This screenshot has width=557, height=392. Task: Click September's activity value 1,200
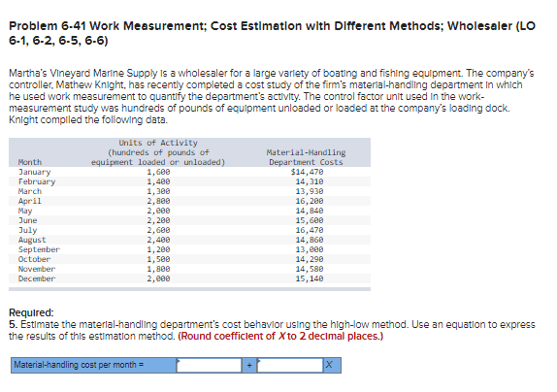(x=158, y=249)
